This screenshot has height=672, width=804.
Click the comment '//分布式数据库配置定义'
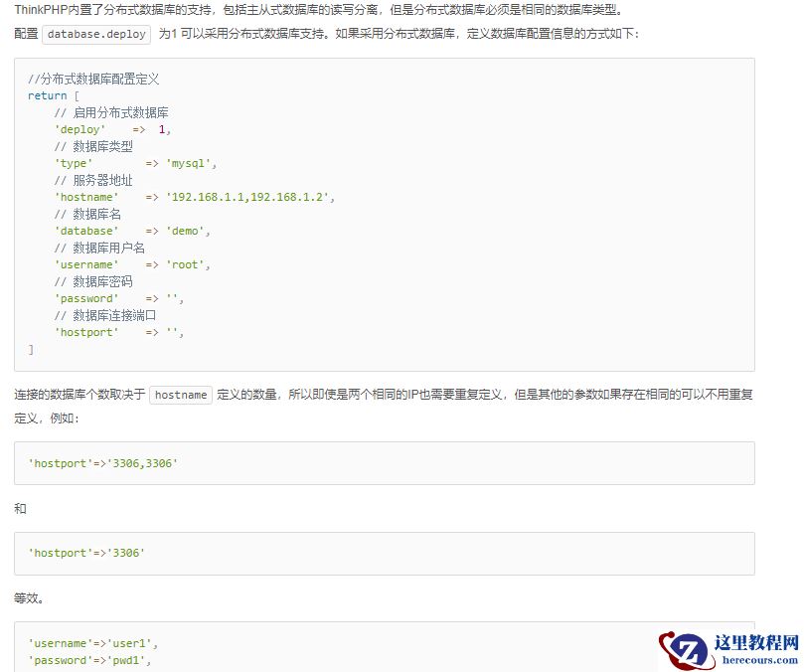click(93, 79)
